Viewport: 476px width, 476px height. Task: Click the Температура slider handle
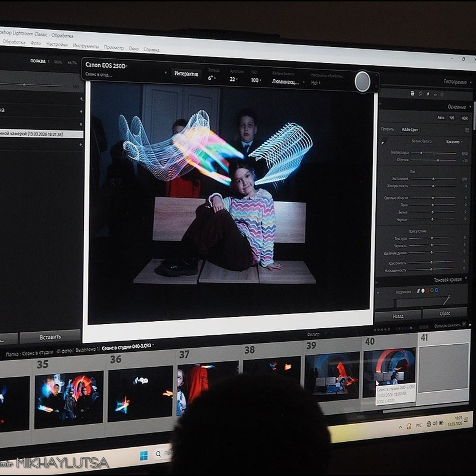tap(421, 153)
